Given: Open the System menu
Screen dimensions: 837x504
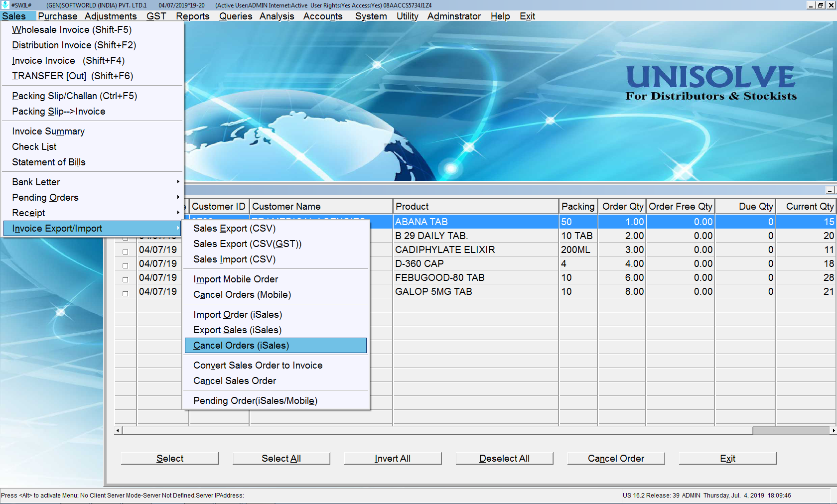Looking at the screenshot, I should coord(371,16).
